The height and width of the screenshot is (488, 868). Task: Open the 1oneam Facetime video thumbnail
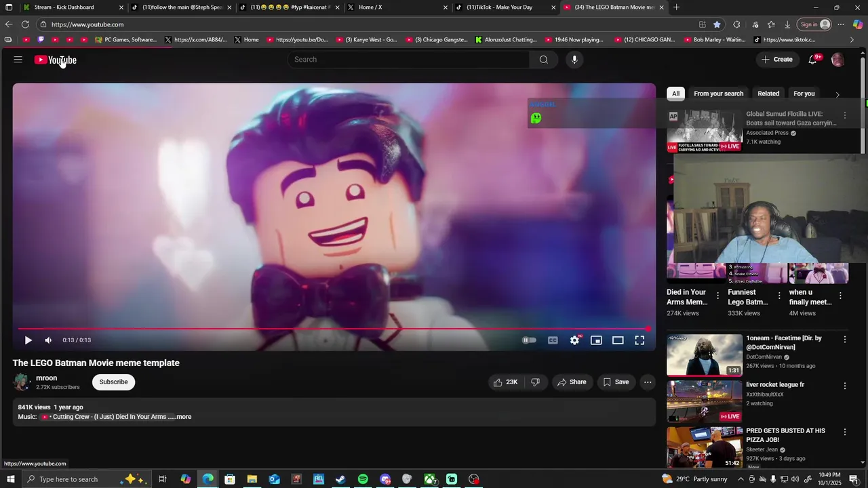[x=704, y=354]
